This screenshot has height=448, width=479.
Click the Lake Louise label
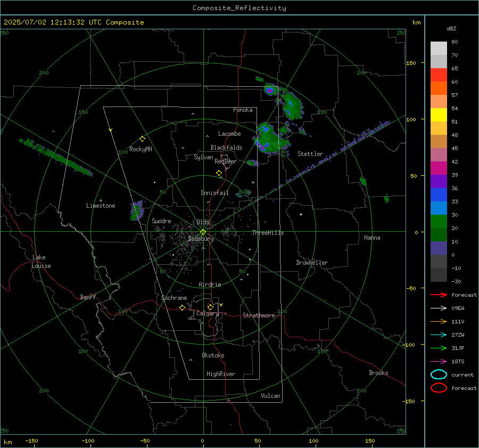41,262
